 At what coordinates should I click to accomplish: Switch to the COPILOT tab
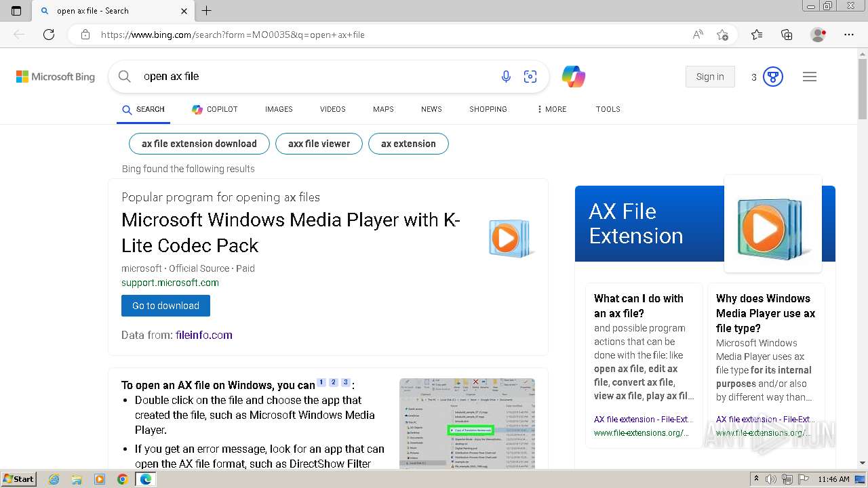tap(214, 109)
